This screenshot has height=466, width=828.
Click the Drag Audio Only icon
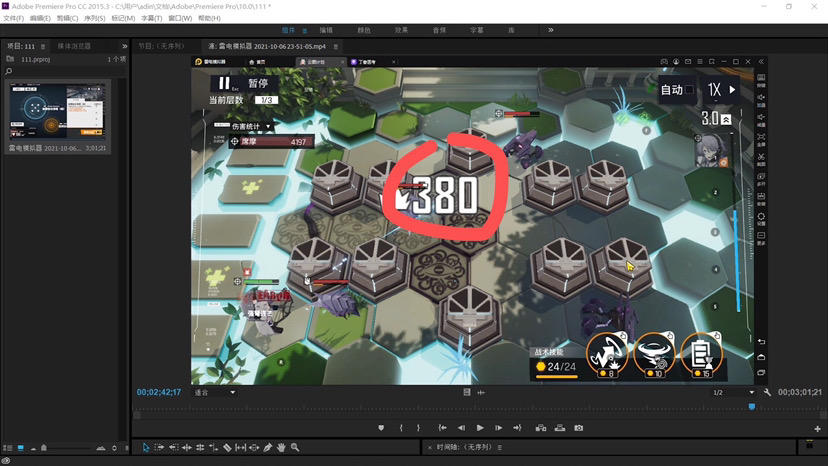pos(481,393)
